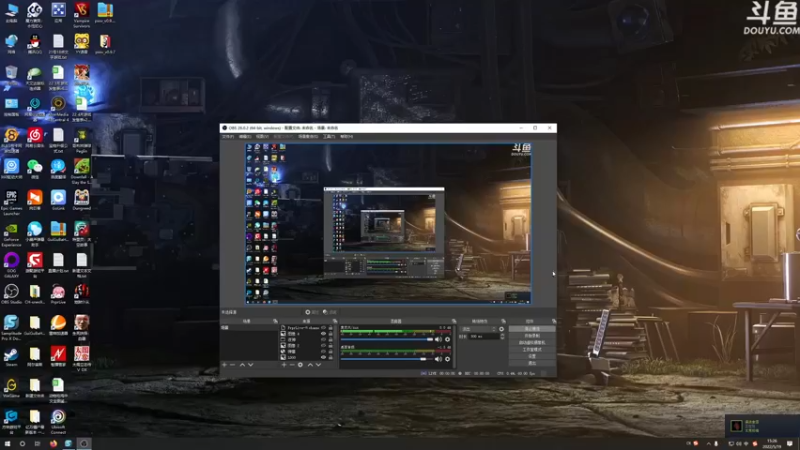The width and height of the screenshot is (800, 450).
Task: Open the GOG Galaxy desktop shortcut
Action: [x=11, y=264]
